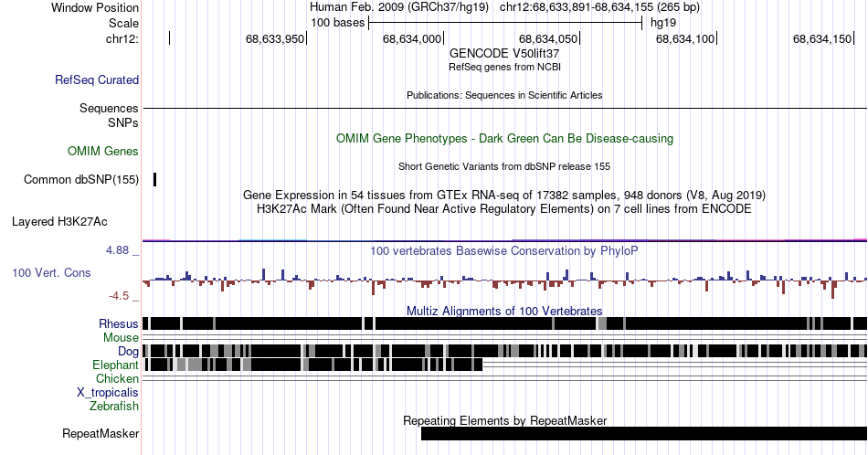Click the GENCODE V50lift37 track title
The width and height of the screenshot is (868, 455).
tap(504, 54)
